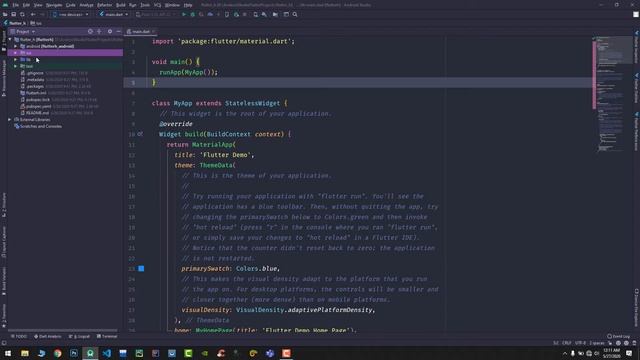The image size is (640, 360).
Task: Open the Tools menu
Action: (145, 5)
